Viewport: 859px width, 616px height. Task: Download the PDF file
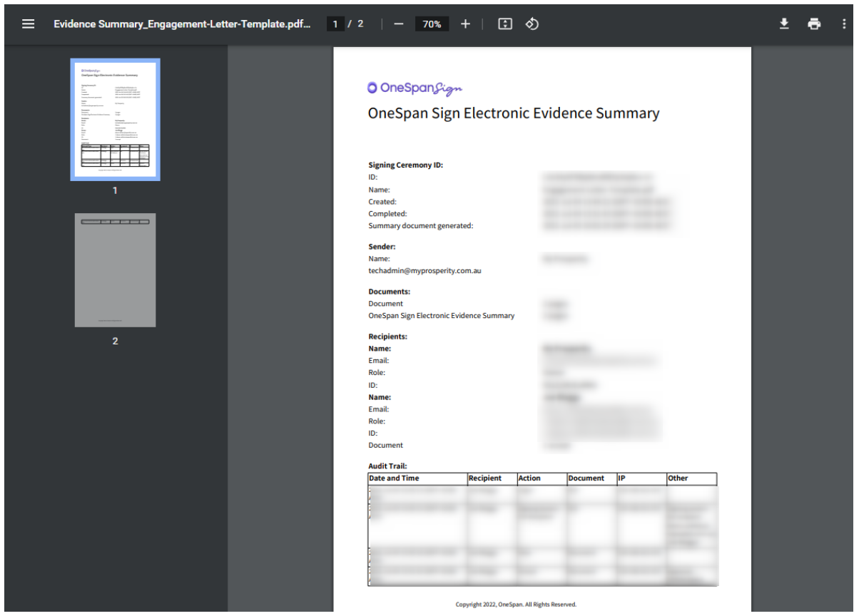784,24
